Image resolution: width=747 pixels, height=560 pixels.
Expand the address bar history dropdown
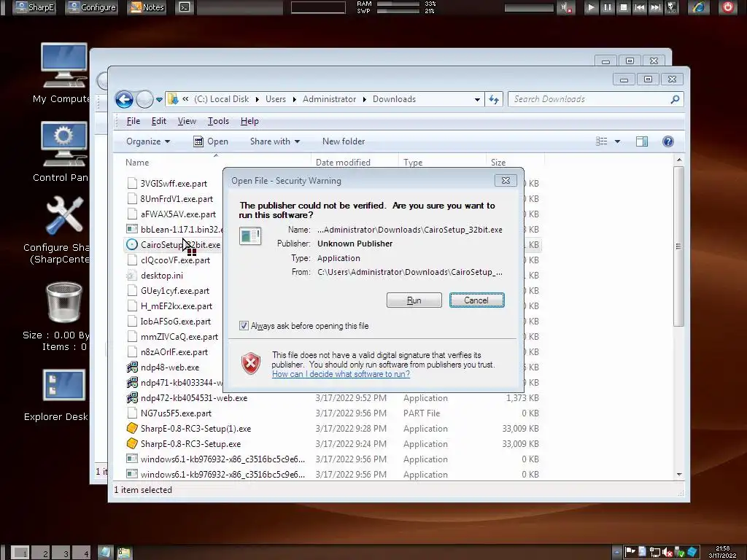point(477,99)
